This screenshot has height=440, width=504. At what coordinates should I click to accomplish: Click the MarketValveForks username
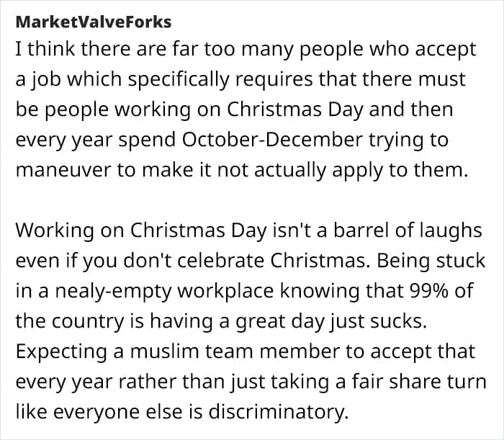click(x=93, y=22)
